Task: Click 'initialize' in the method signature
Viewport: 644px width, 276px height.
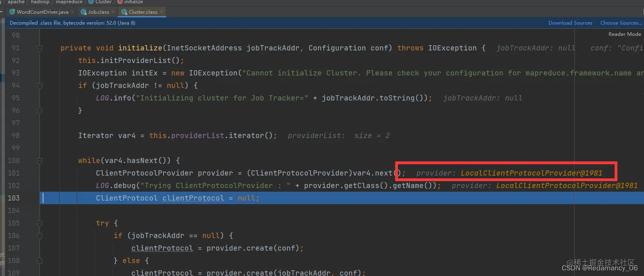Action: [x=140, y=48]
